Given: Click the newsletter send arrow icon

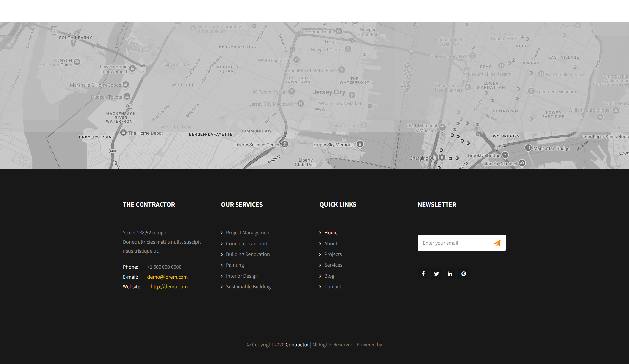Looking at the screenshot, I should (497, 243).
